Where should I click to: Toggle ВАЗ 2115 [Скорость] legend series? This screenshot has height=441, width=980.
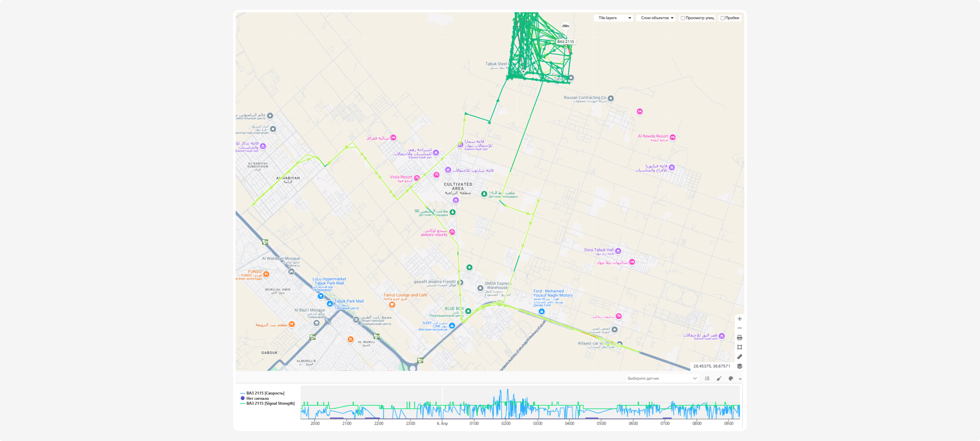pos(265,393)
